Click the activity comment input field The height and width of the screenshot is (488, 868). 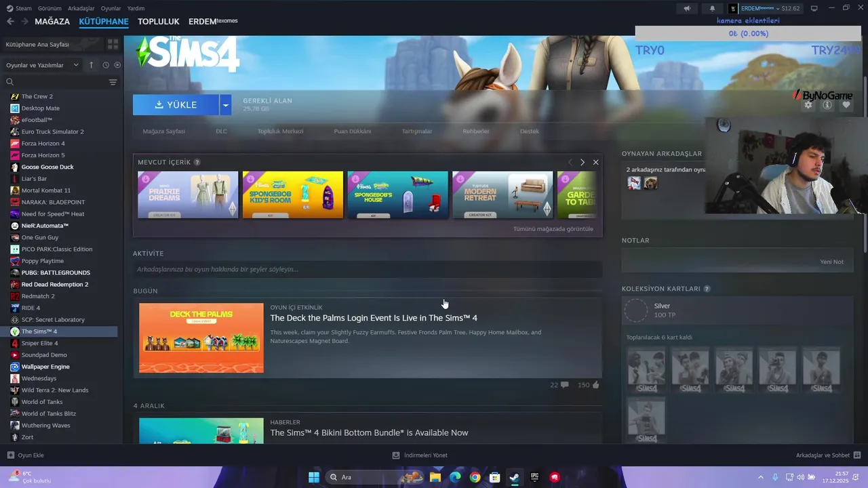(x=368, y=270)
